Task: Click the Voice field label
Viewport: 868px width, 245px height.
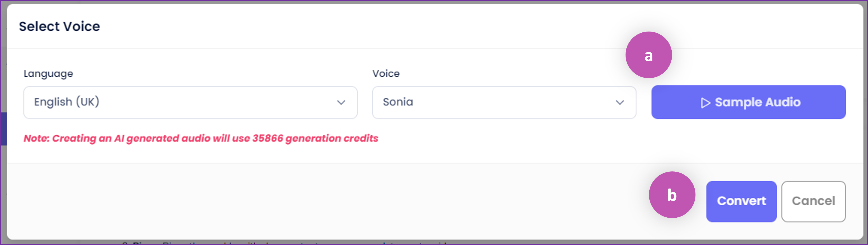Action: (386, 73)
